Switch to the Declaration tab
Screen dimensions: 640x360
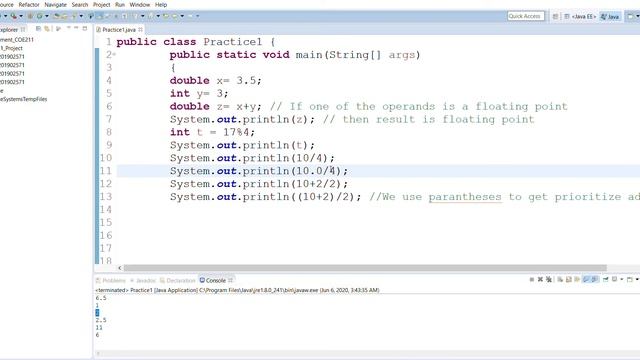(178, 280)
